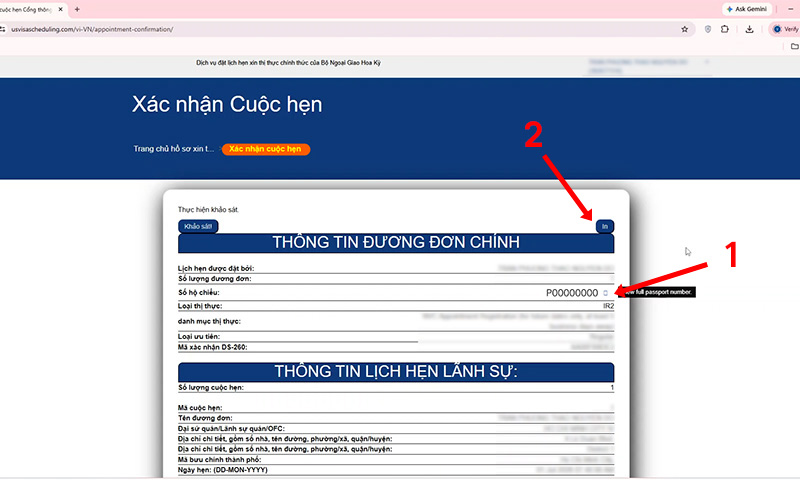800x500 pixels.
Task: Open a new browser tab
Action: click(77, 9)
